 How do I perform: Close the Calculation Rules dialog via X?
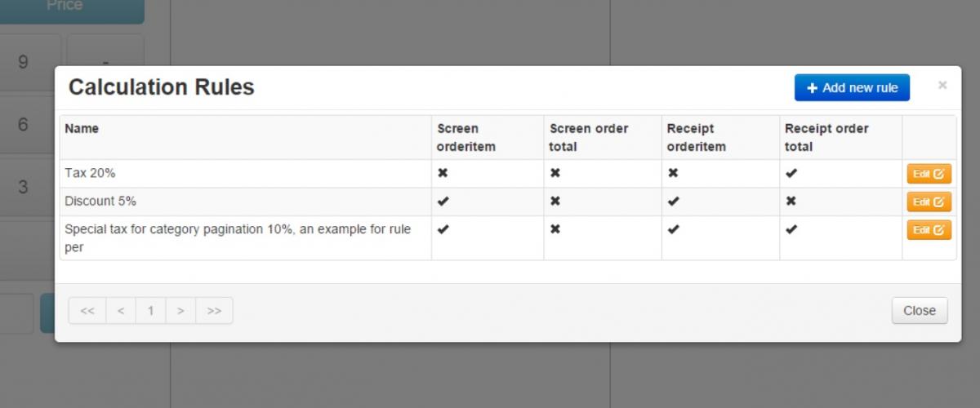coord(942,85)
